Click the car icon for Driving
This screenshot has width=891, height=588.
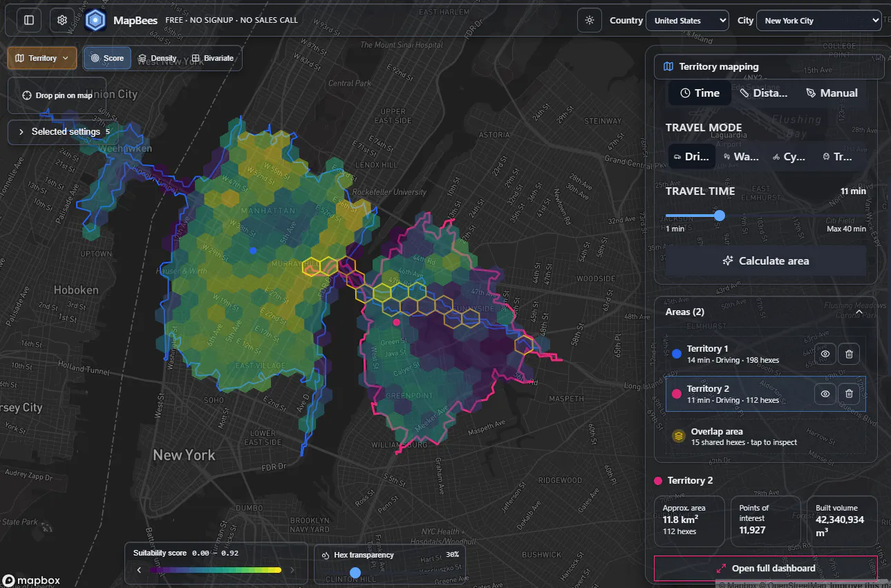point(677,157)
